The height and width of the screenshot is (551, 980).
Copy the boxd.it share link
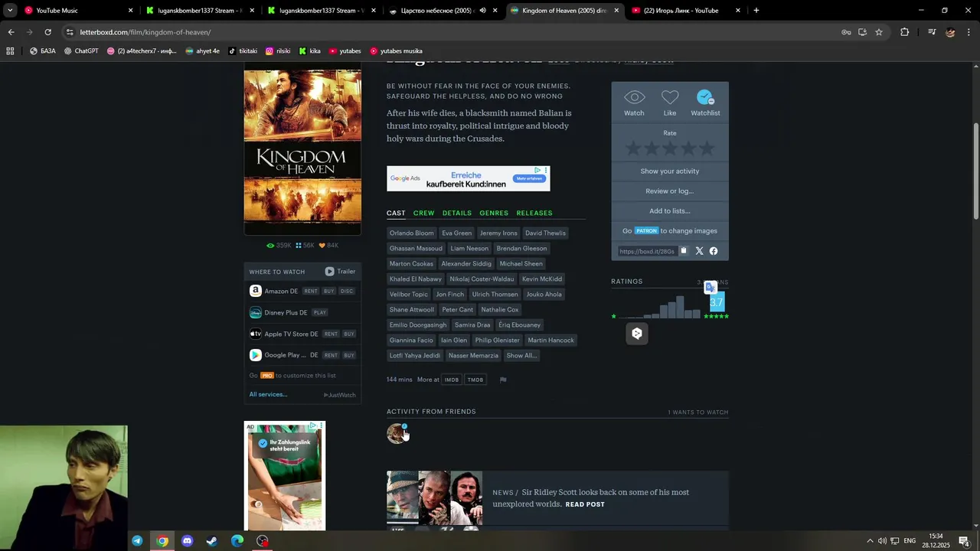(x=684, y=251)
